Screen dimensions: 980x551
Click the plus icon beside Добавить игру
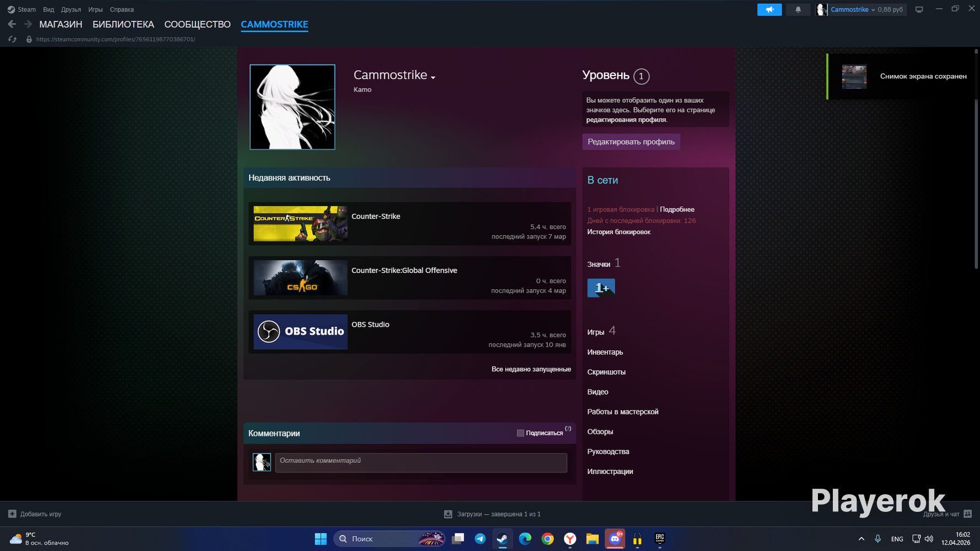12,514
